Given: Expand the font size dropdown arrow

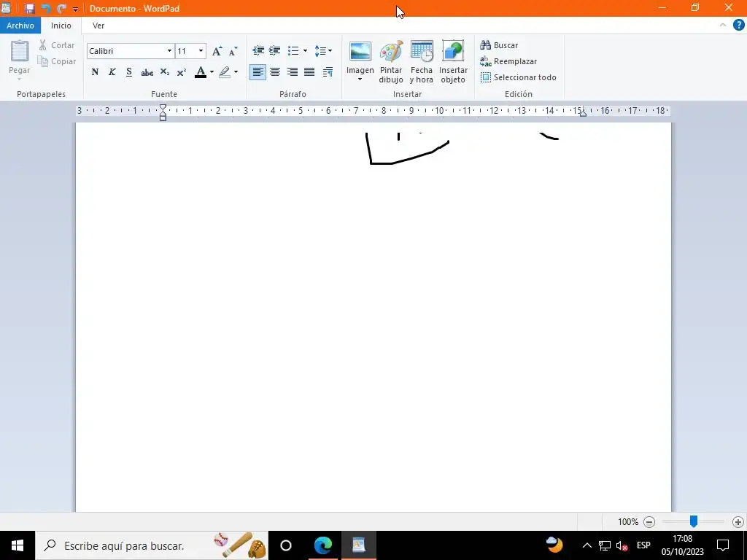Looking at the screenshot, I should (201, 51).
